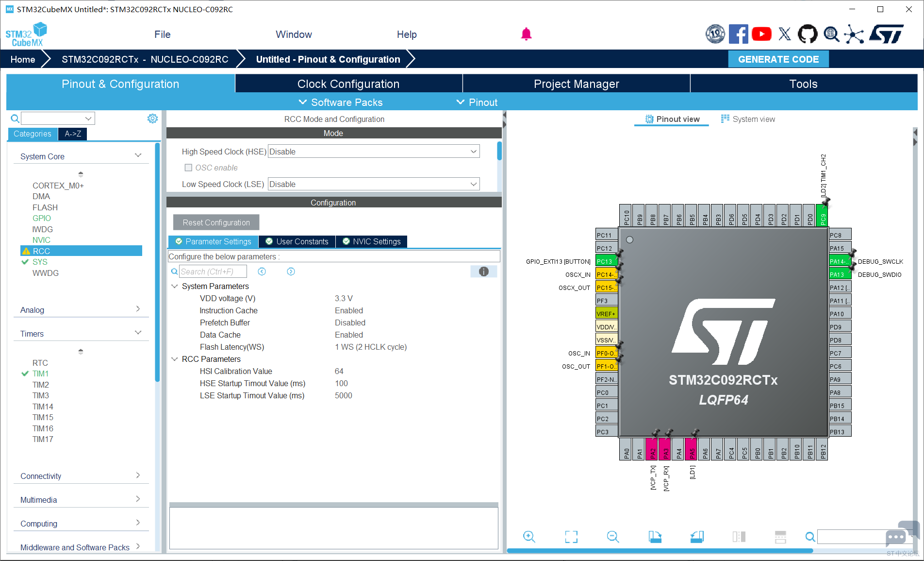Toggle the OSC enable checkbox
The image size is (924, 561).
pos(188,168)
